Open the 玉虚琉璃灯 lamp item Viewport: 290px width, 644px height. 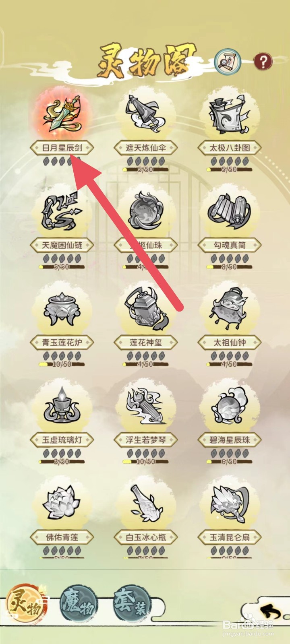[x=62, y=407]
